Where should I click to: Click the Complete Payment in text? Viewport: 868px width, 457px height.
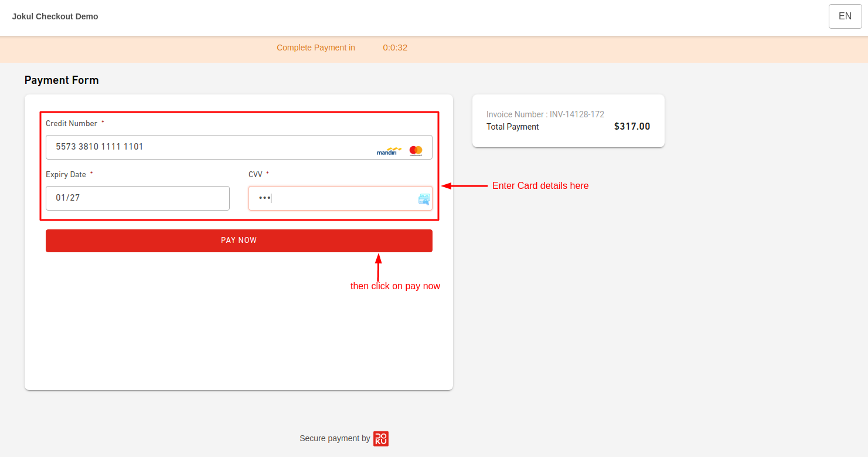316,48
